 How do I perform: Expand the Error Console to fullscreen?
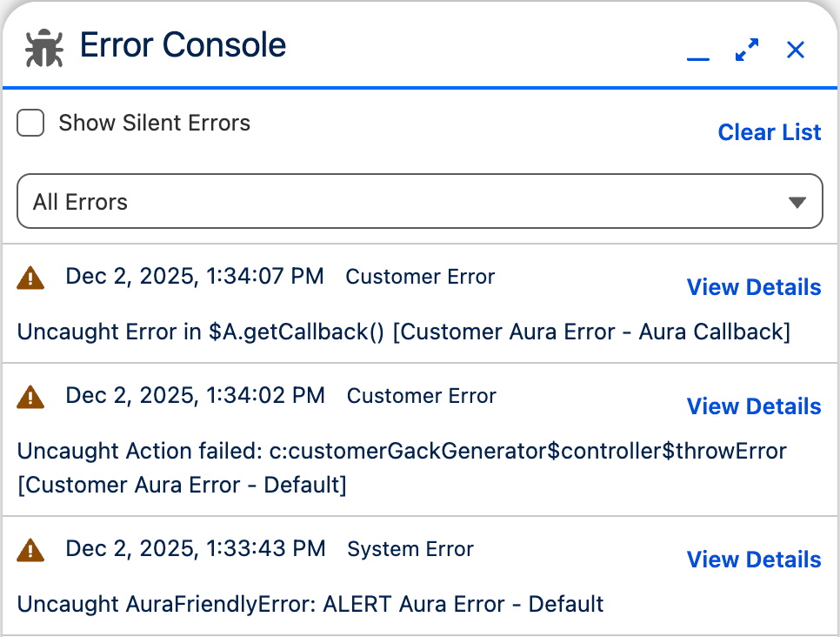[x=745, y=50]
